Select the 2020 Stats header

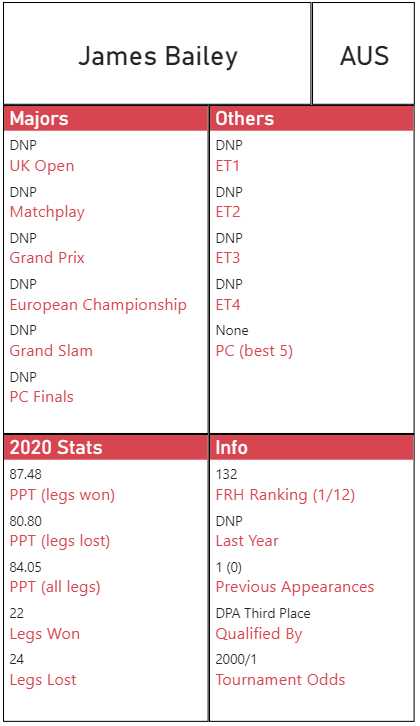tap(106, 447)
